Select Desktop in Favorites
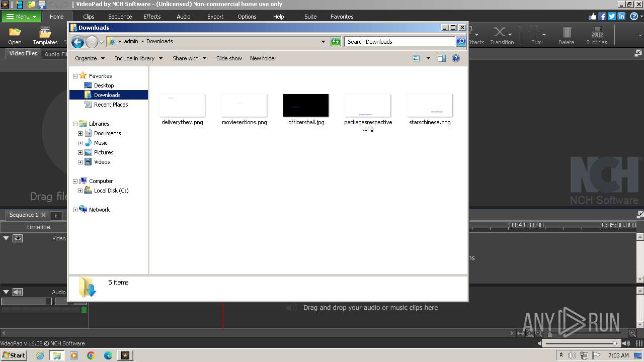The image size is (644, 362). (x=104, y=85)
